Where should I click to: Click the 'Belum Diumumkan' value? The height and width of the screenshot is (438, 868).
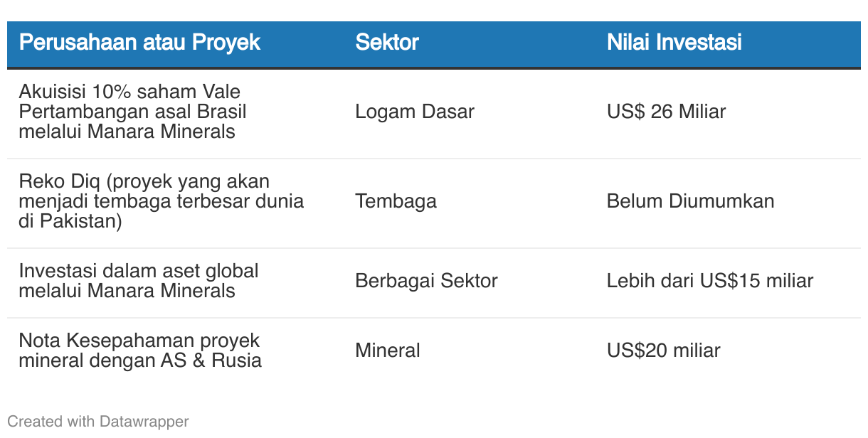691,201
